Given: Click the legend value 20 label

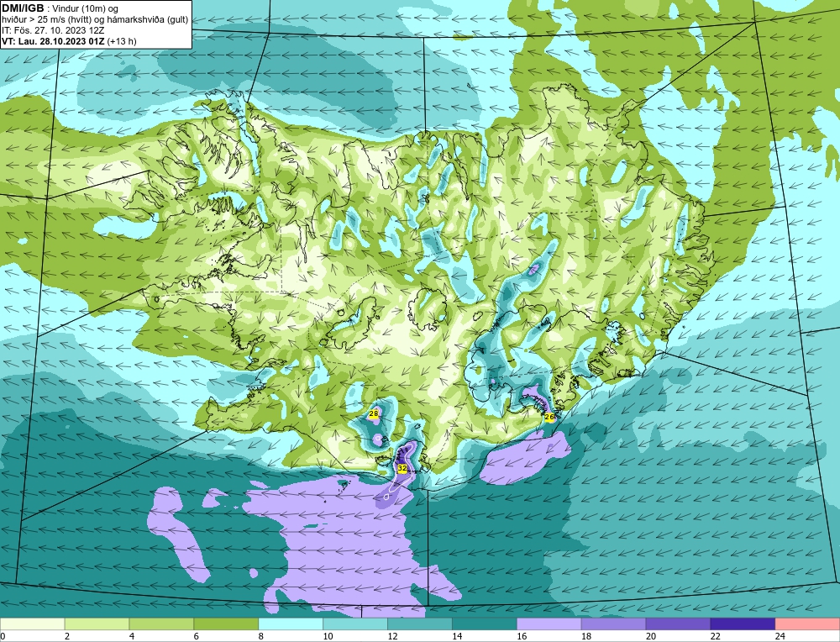Looking at the screenshot, I should 650,636.
